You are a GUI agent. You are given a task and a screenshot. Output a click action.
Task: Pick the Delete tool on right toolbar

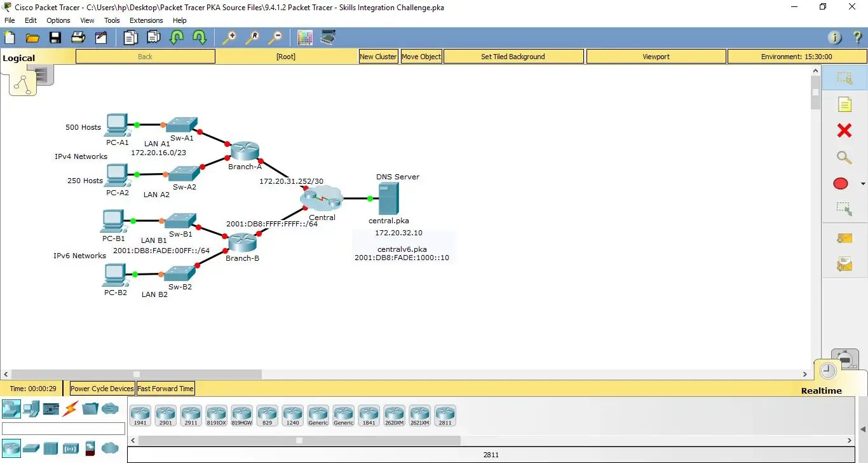coord(844,130)
